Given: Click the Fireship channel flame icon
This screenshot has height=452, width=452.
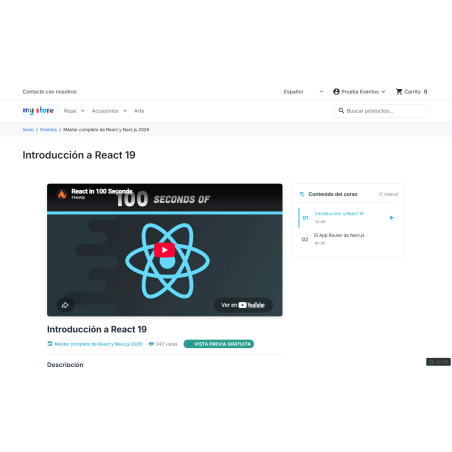Looking at the screenshot, I should 62,194.
